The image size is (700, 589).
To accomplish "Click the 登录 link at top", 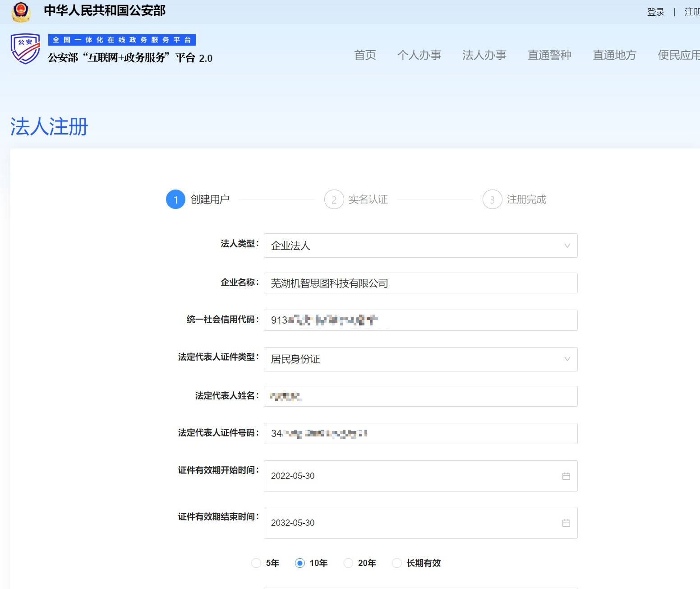I will (655, 12).
